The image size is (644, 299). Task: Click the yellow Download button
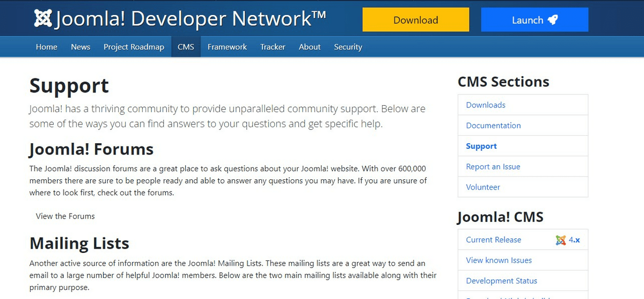coord(416,19)
